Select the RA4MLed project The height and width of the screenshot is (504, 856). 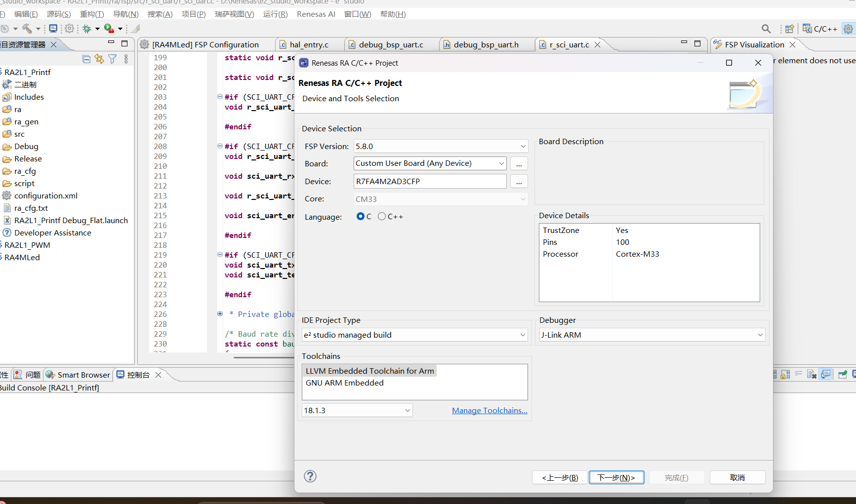click(22, 257)
